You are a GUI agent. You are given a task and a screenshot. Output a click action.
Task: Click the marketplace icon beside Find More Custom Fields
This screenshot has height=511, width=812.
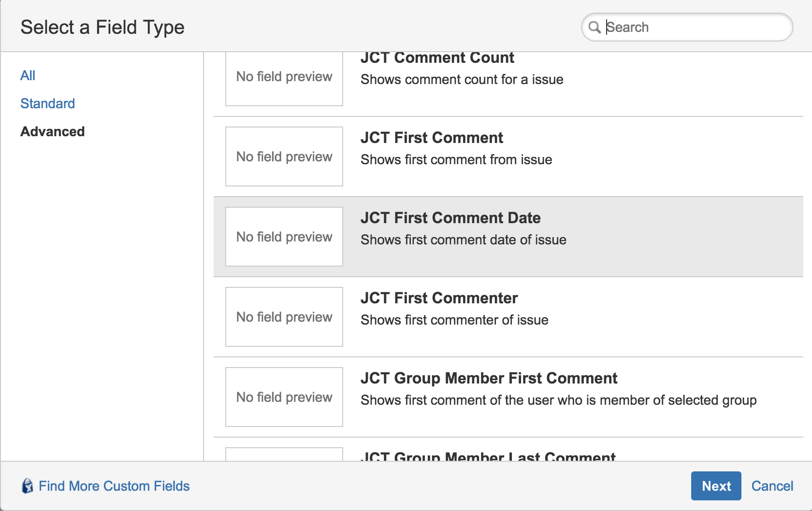tap(28, 486)
